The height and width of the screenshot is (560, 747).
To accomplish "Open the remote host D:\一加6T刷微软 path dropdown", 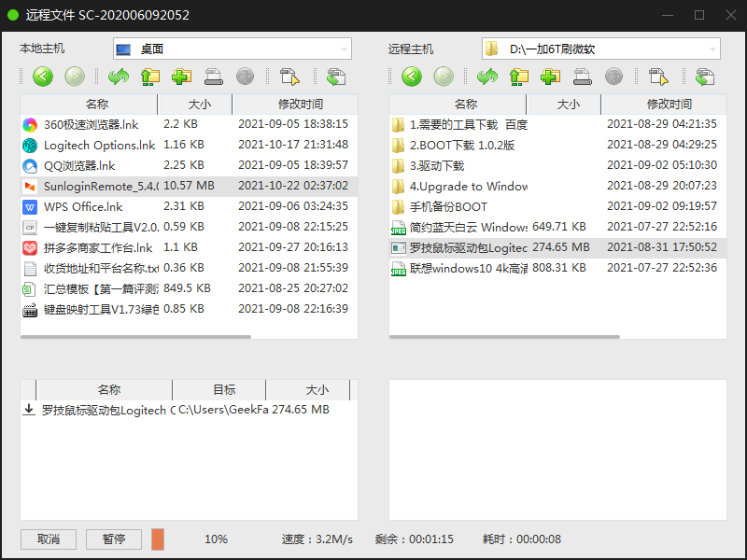I will point(600,49).
